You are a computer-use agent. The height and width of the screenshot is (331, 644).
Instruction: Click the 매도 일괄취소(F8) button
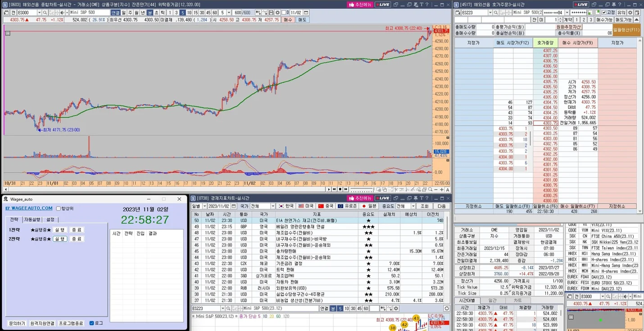(x=512, y=206)
